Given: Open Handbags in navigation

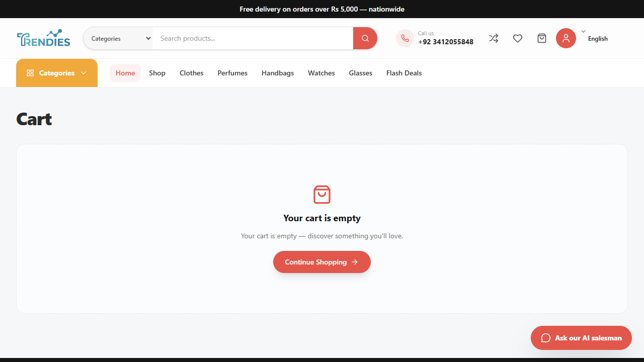Looking at the screenshot, I should (x=278, y=73).
